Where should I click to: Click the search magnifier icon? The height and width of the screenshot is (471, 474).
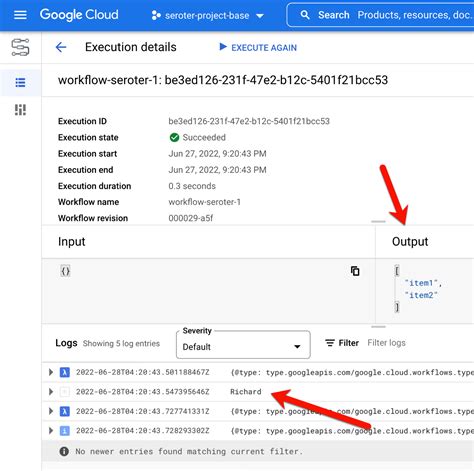(x=305, y=15)
